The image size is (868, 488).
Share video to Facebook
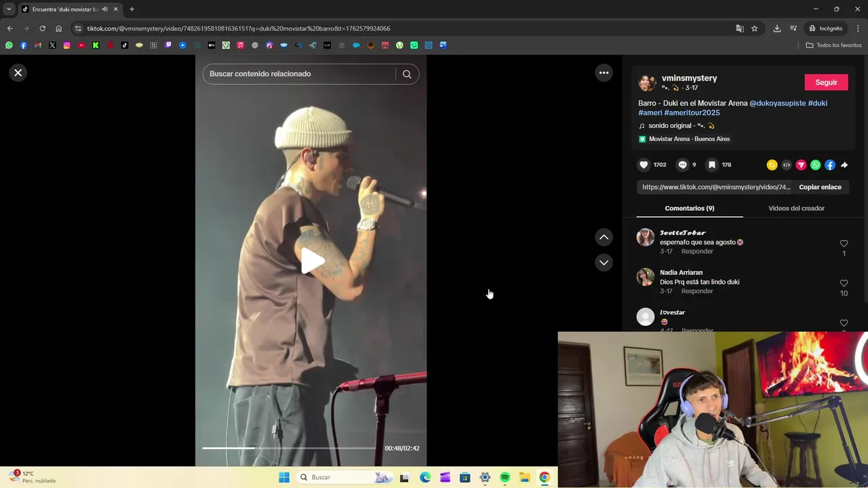830,165
